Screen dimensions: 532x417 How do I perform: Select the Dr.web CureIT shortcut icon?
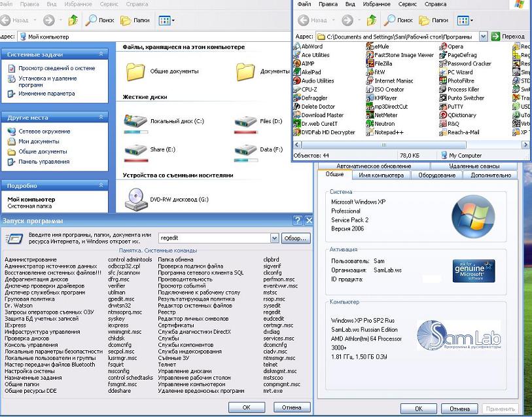click(x=297, y=124)
